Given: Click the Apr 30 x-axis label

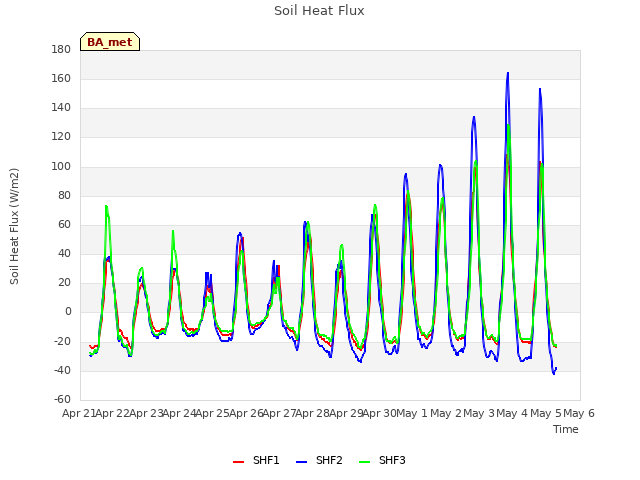Looking at the screenshot, I should click(380, 413).
